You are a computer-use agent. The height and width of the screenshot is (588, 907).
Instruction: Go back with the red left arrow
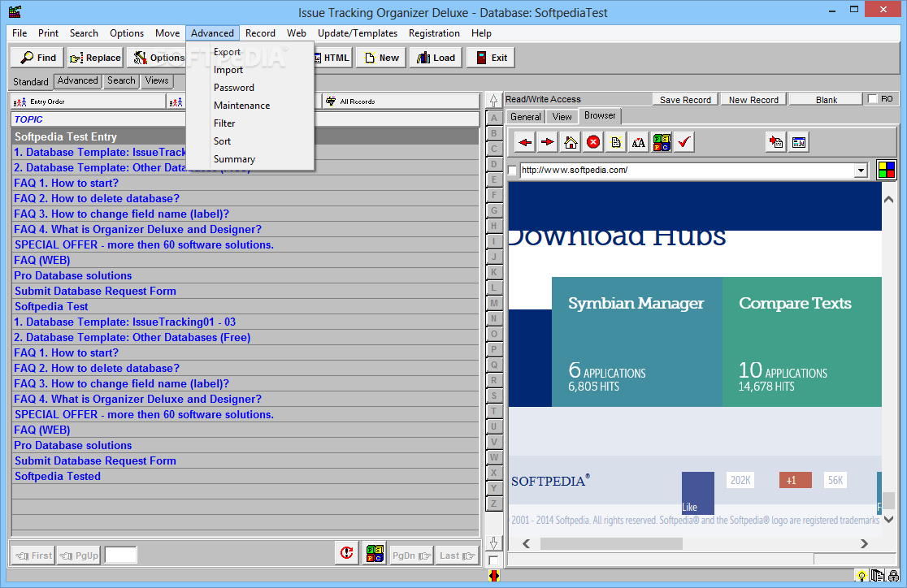click(525, 142)
